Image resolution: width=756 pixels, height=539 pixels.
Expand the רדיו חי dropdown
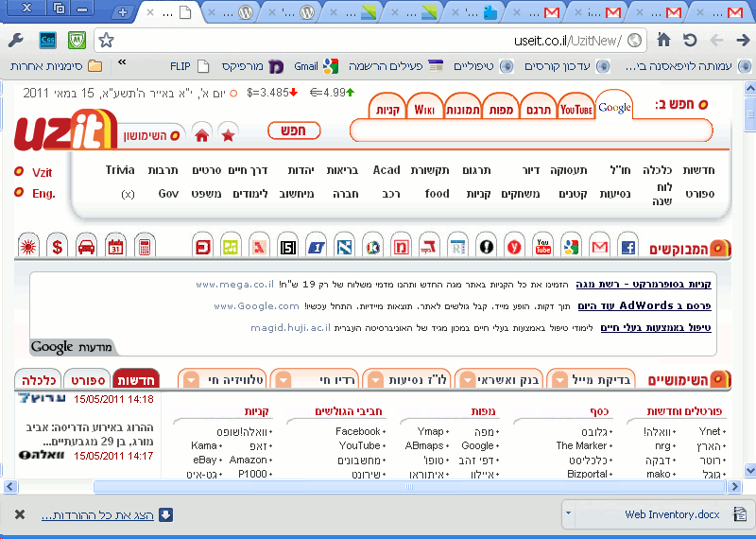(x=283, y=380)
